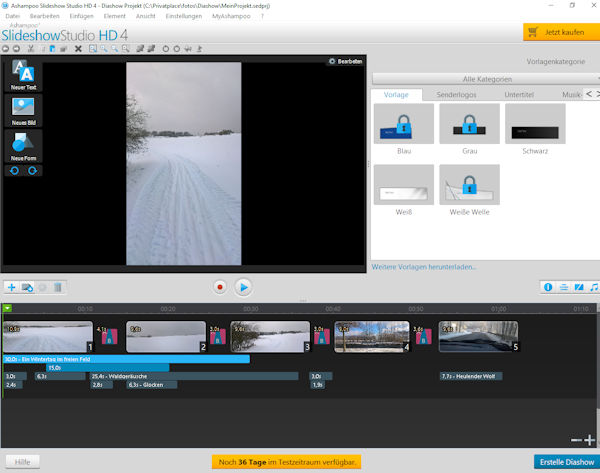Select the Blau template thumbnail
The width and height of the screenshot is (600, 473).
click(x=404, y=124)
